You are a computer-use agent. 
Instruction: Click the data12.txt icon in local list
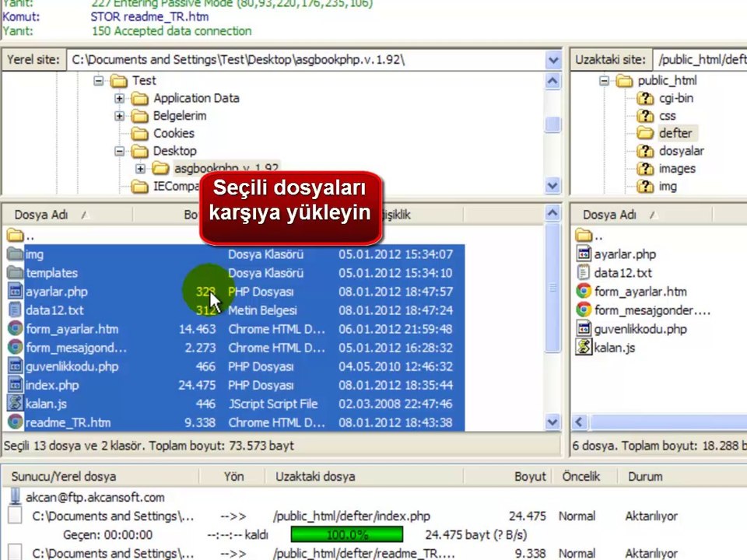(x=16, y=310)
